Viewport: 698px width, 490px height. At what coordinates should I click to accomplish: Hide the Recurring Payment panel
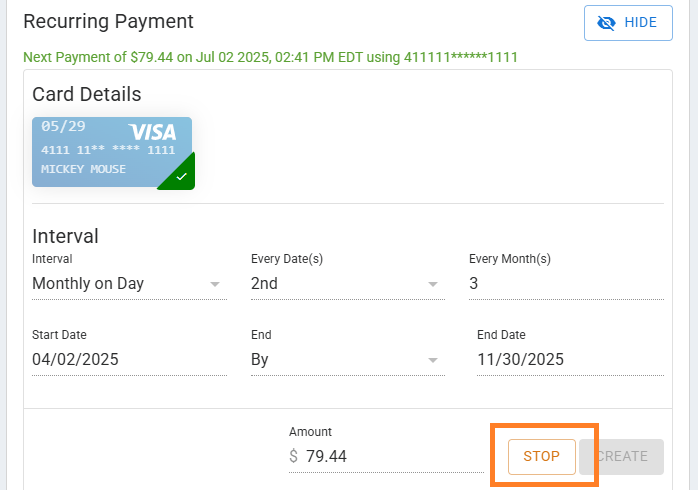pyautogui.click(x=628, y=23)
